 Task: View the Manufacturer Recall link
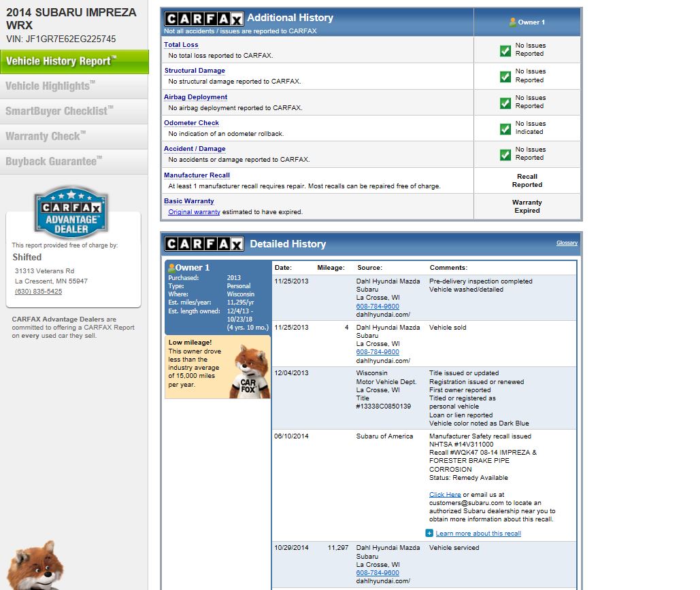[x=197, y=175]
